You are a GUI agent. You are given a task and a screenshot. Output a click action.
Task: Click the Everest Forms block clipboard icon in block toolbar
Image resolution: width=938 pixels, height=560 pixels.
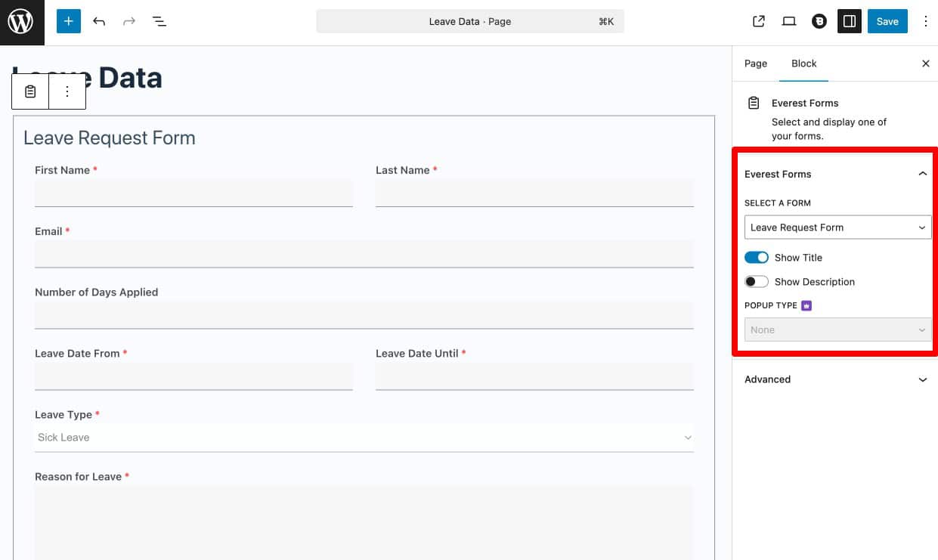click(x=30, y=91)
